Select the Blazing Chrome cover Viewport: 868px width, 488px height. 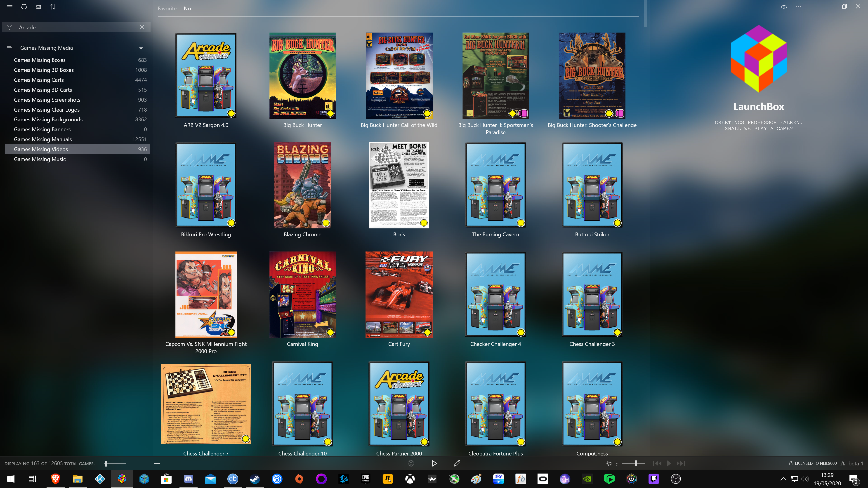tap(303, 185)
